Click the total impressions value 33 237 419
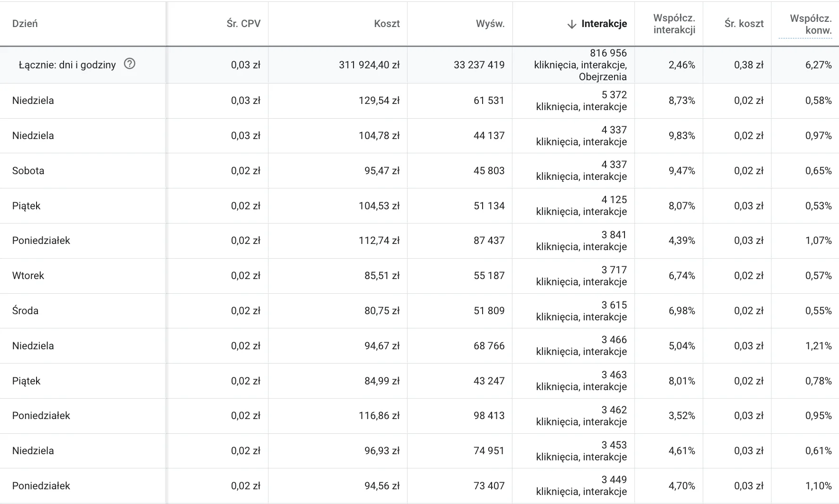This screenshot has width=839, height=504. [479, 65]
